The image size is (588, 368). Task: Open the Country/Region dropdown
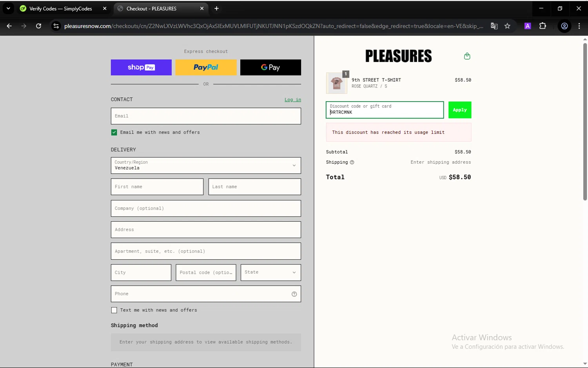point(206,166)
